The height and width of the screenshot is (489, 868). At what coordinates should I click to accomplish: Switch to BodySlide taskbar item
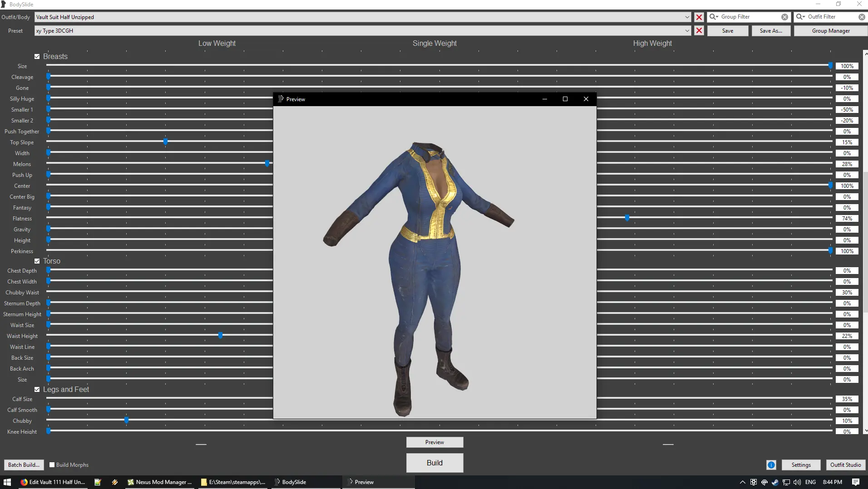tap(306, 482)
